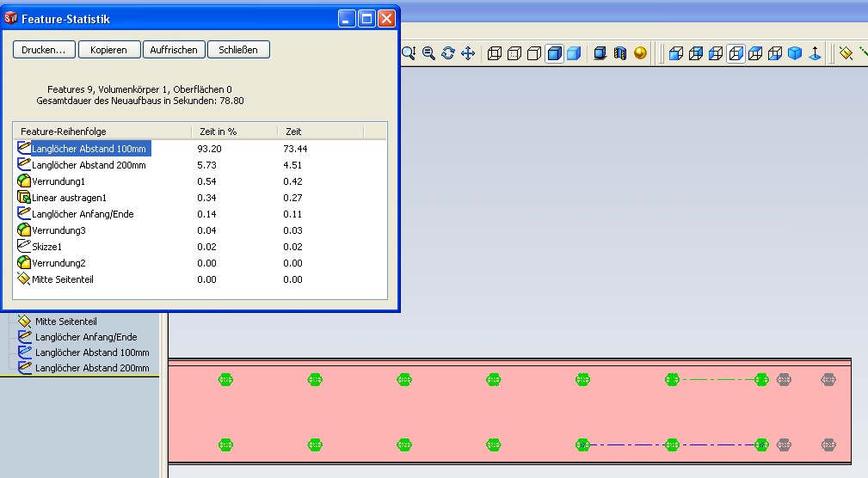Minimize the Feature-Statistik dialog
Screen dimensions: 868x478
tap(347, 19)
